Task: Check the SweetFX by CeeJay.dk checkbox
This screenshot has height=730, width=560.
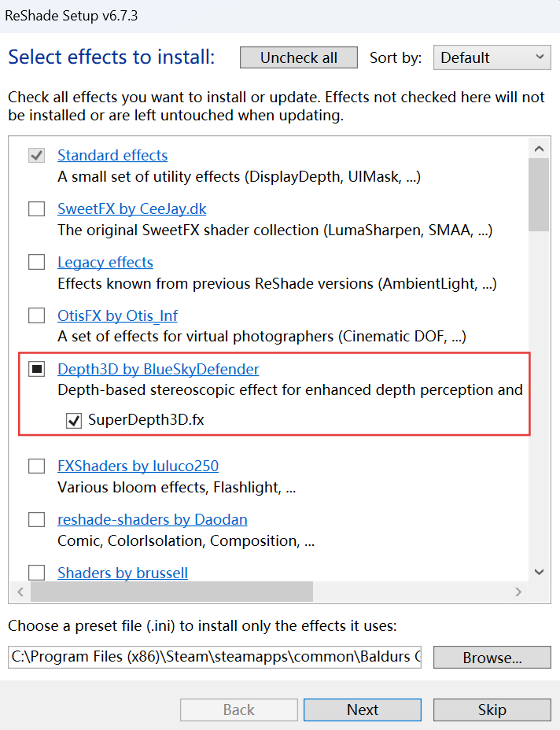Action: pos(37,209)
